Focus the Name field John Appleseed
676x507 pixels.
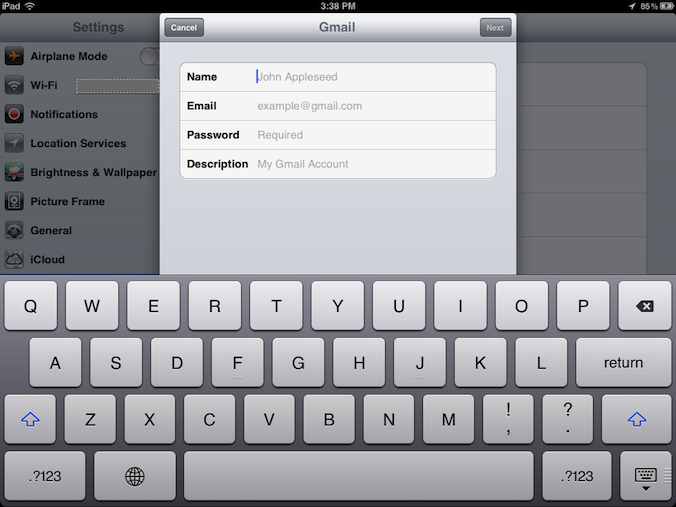[x=338, y=77]
